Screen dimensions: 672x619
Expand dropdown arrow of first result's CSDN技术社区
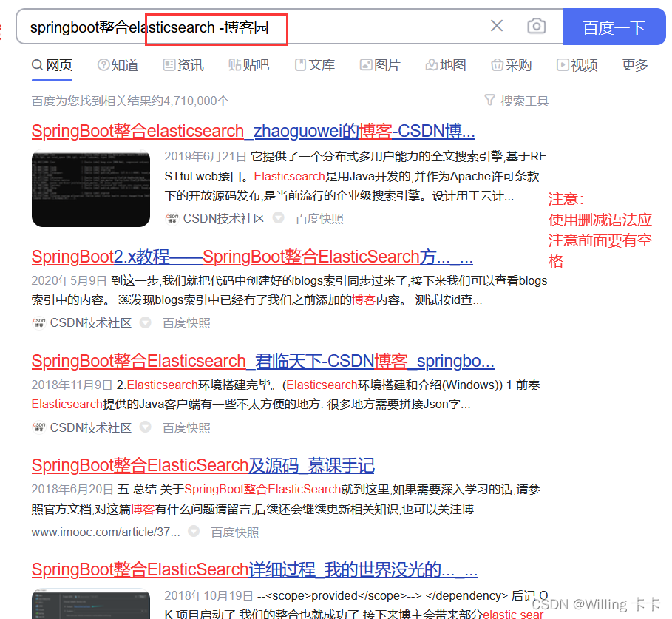click(x=279, y=217)
